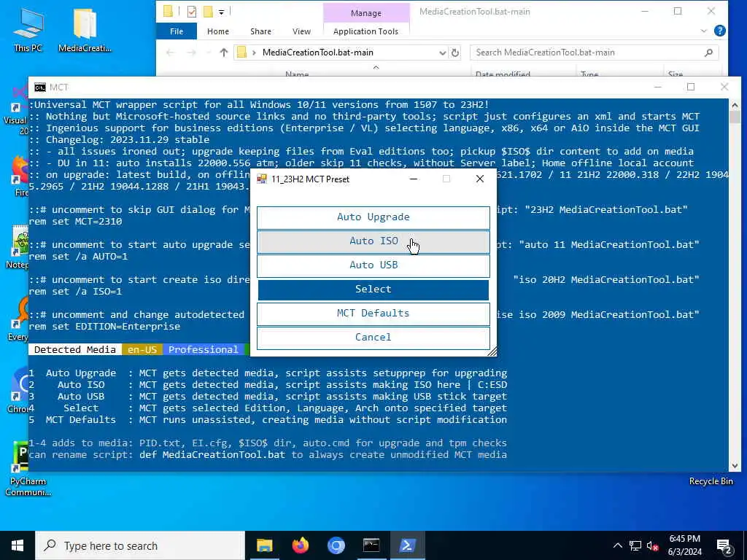Choose MCT Defaults in the dialog

tap(373, 314)
